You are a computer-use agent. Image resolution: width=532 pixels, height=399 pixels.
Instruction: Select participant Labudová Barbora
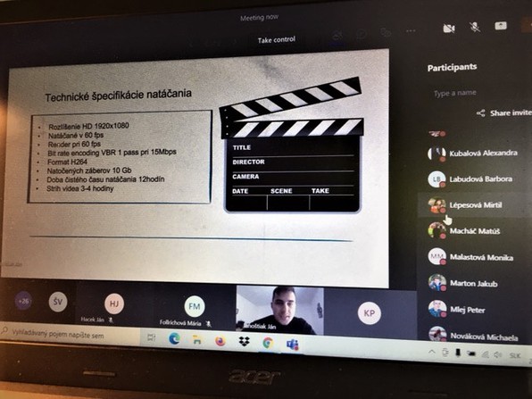tap(475, 179)
